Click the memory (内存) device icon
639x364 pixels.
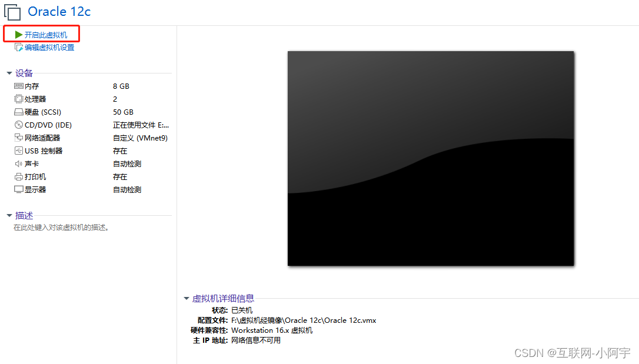point(19,86)
